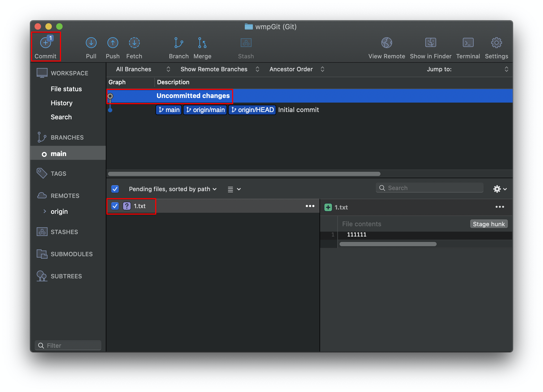Click the Commit toolbar icon
Screen dimensions: 543x392
(46, 43)
